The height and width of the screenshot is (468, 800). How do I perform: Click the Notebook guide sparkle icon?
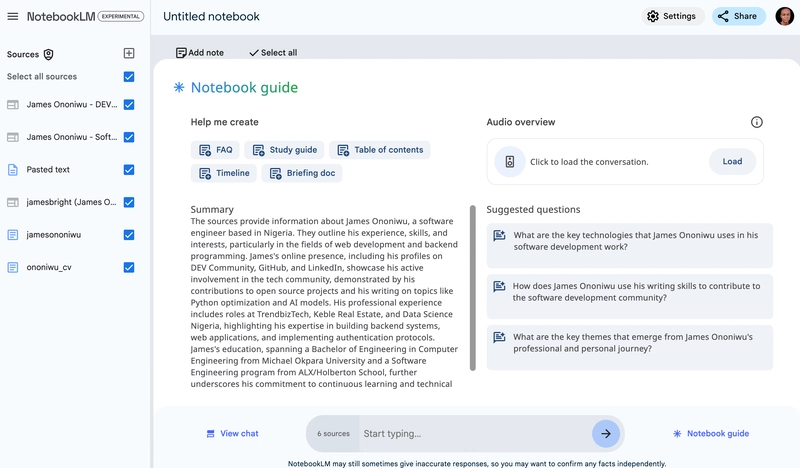pyautogui.click(x=179, y=87)
